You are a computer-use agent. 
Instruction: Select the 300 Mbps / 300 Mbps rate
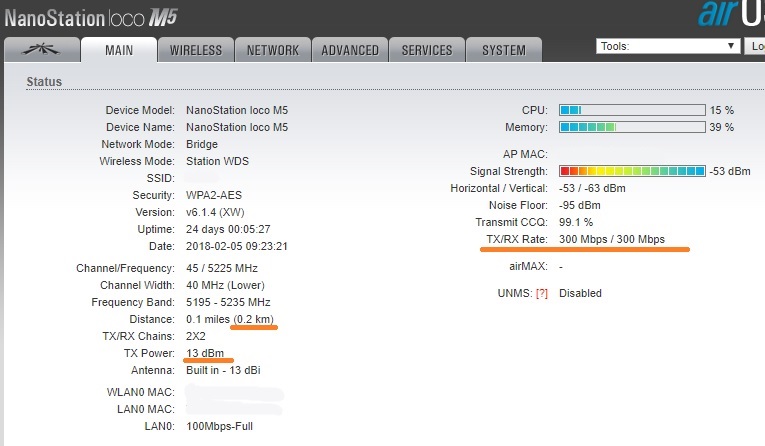pos(612,239)
